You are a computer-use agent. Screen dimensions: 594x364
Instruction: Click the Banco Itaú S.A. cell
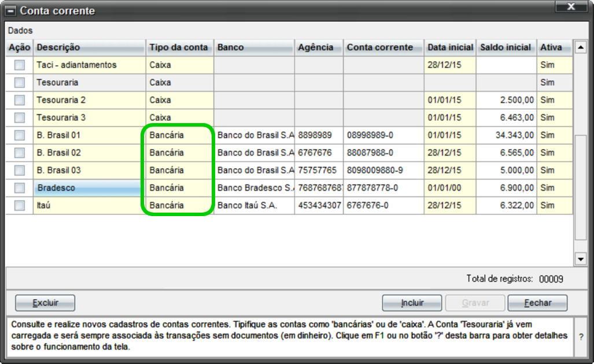pos(254,206)
